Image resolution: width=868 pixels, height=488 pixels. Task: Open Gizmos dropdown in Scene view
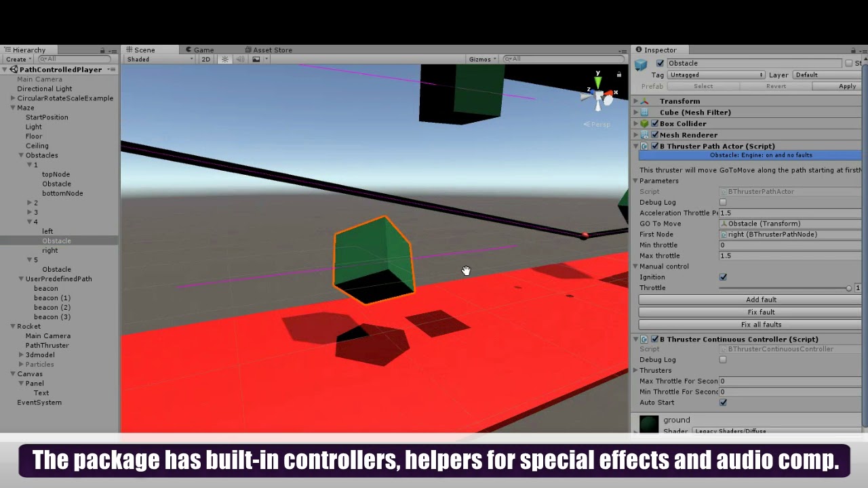pyautogui.click(x=482, y=60)
